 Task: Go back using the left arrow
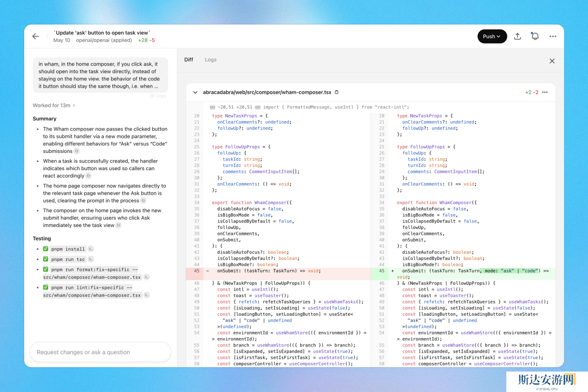(36, 36)
